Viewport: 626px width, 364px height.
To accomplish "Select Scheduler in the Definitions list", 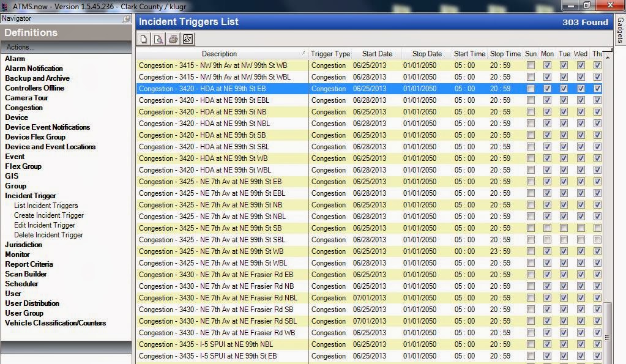I will [21, 284].
